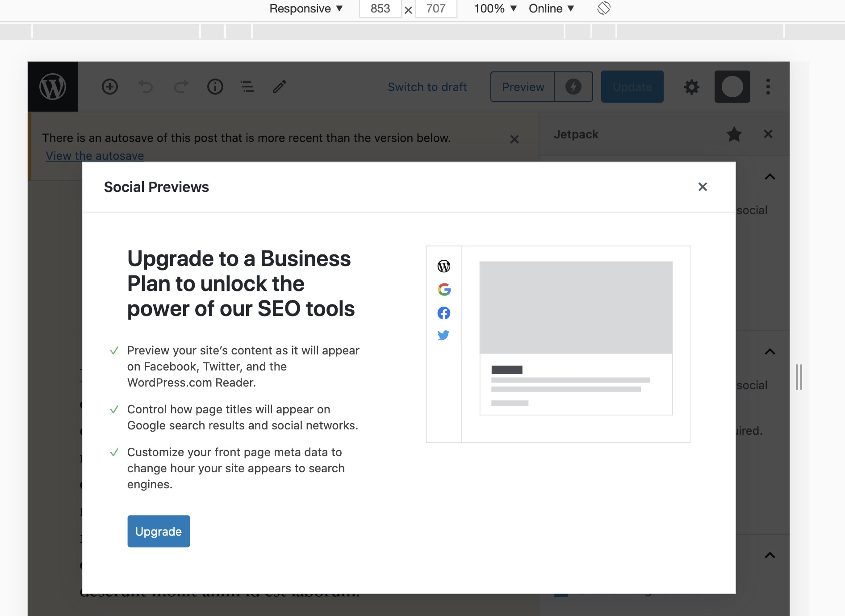This screenshot has width=845, height=616.
Task: Click the Social Previews dialog title
Action: (156, 187)
